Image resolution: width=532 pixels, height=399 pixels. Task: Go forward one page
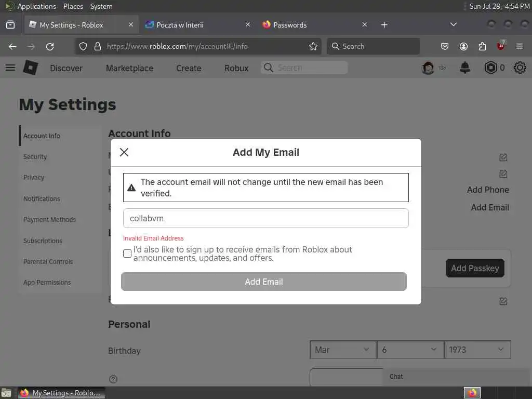coord(31,46)
